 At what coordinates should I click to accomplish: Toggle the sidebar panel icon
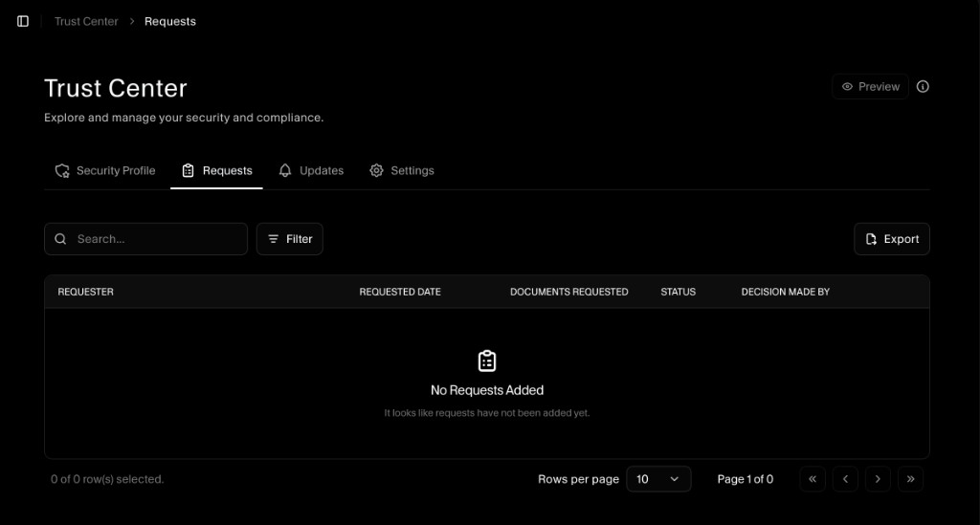(x=23, y=21)
